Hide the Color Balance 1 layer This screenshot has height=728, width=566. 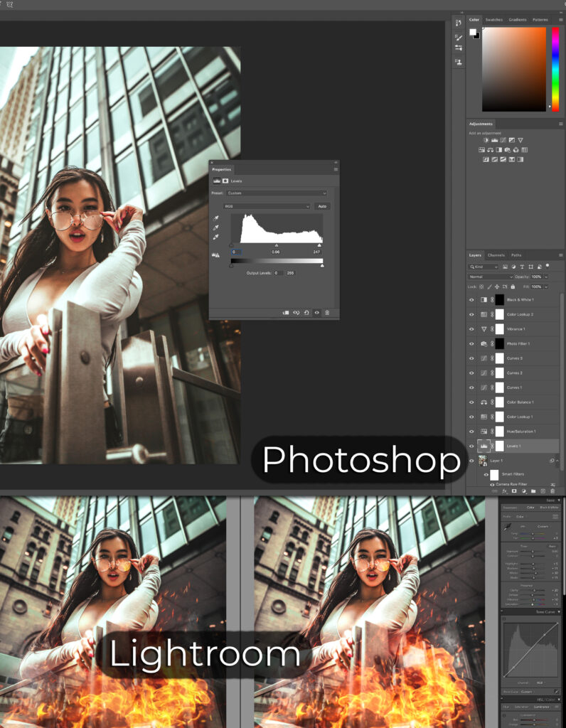471,402
